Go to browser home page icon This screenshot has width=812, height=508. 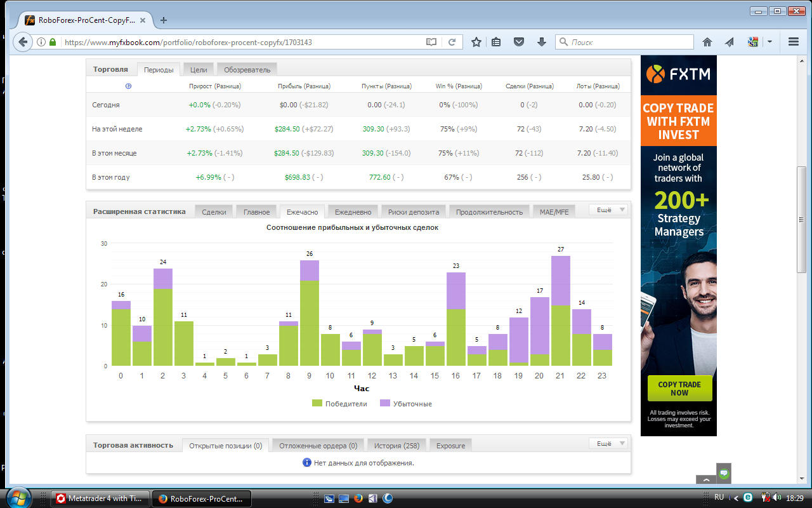pos(707,42)
